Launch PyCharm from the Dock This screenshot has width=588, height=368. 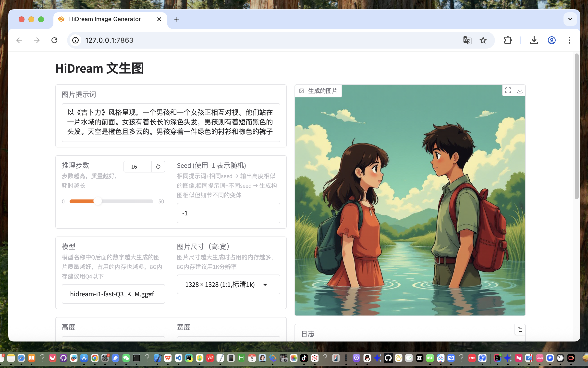coord(189,358)
